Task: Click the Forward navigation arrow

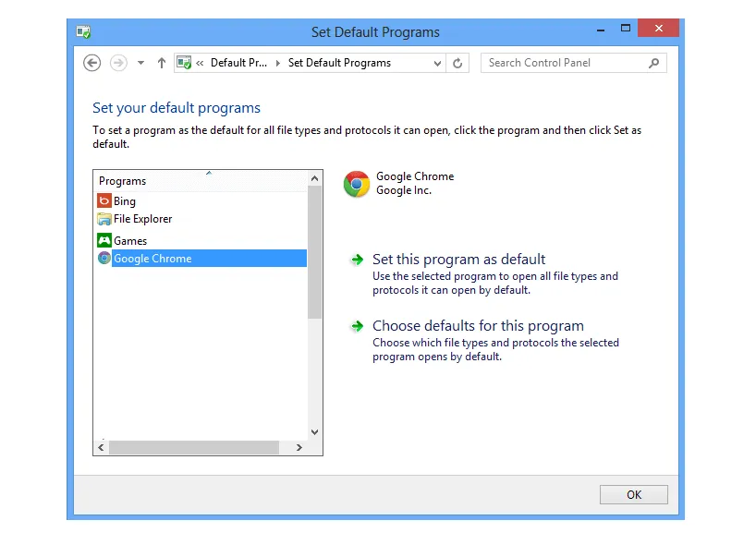Action: pos(118,63)
